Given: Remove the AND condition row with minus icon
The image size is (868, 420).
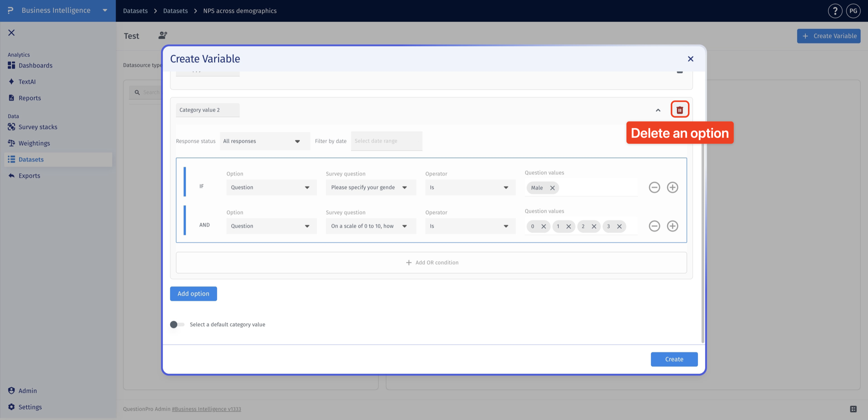Looking at the screenshot, I should (654, 226).
